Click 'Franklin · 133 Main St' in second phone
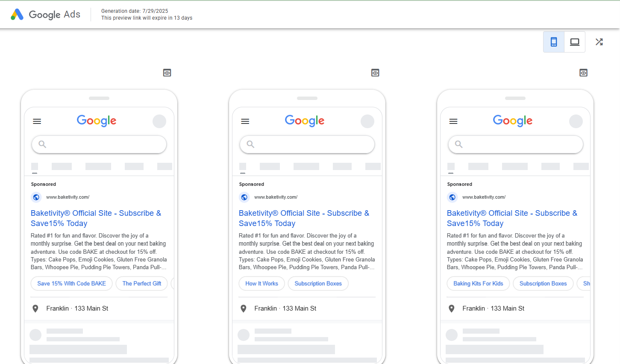 tap(285, 308)
